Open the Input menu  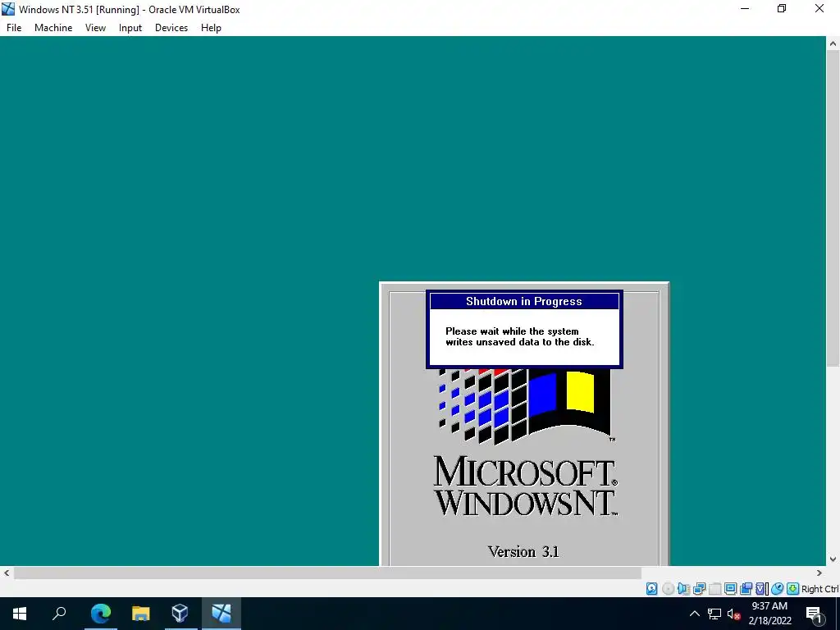tap(130, 28)
